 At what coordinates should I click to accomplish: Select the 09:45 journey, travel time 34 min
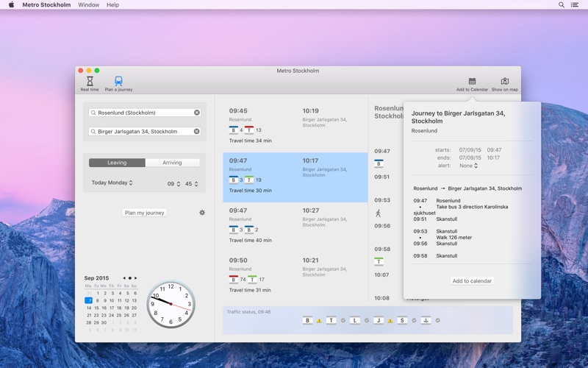295,126
